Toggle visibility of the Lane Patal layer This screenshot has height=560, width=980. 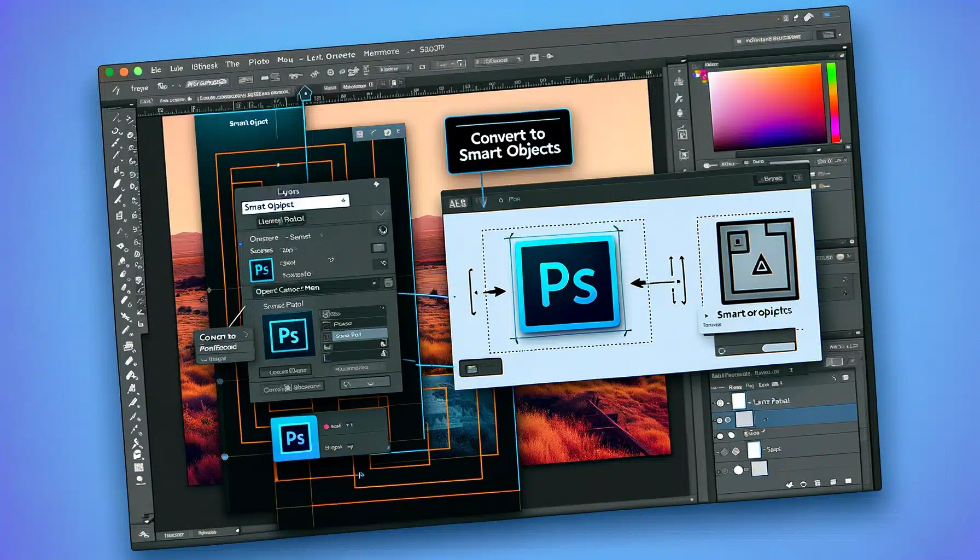(720, 402)
